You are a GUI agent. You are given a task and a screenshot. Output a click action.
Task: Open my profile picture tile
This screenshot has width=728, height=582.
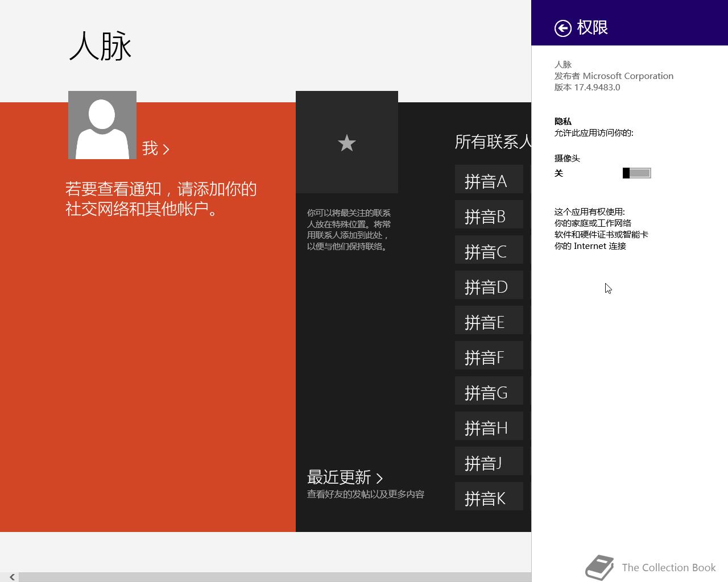tap(102, 125)
